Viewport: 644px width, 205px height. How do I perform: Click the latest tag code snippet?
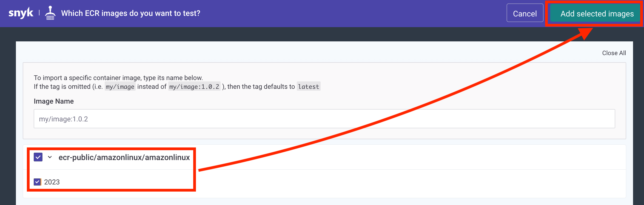pyautogui.click(x=309, y=87)
